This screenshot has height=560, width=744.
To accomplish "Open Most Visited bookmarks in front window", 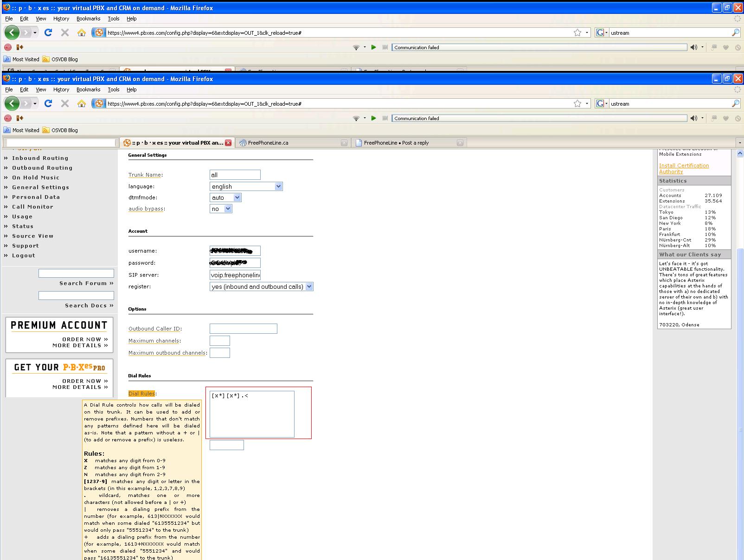I will point(22,130).
